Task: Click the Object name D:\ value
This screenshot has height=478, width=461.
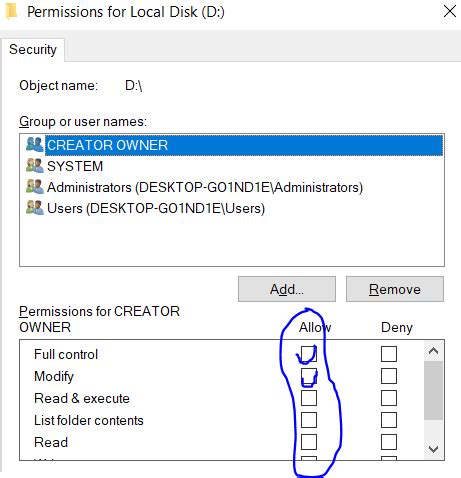Action: [x=134, y=86]
